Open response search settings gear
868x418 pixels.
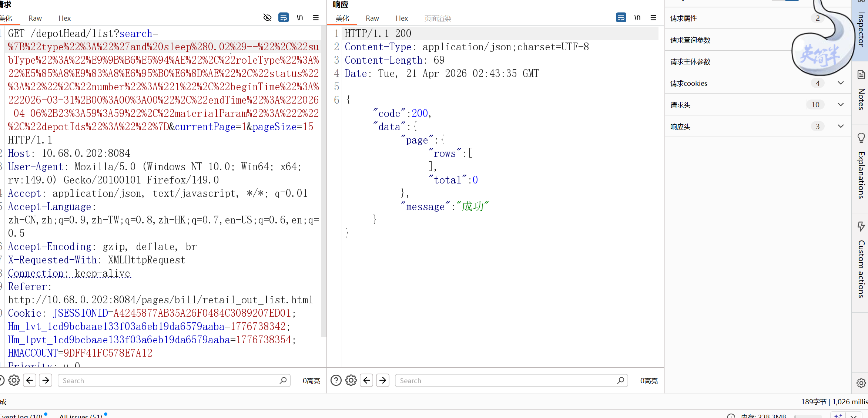coord(351,380)
